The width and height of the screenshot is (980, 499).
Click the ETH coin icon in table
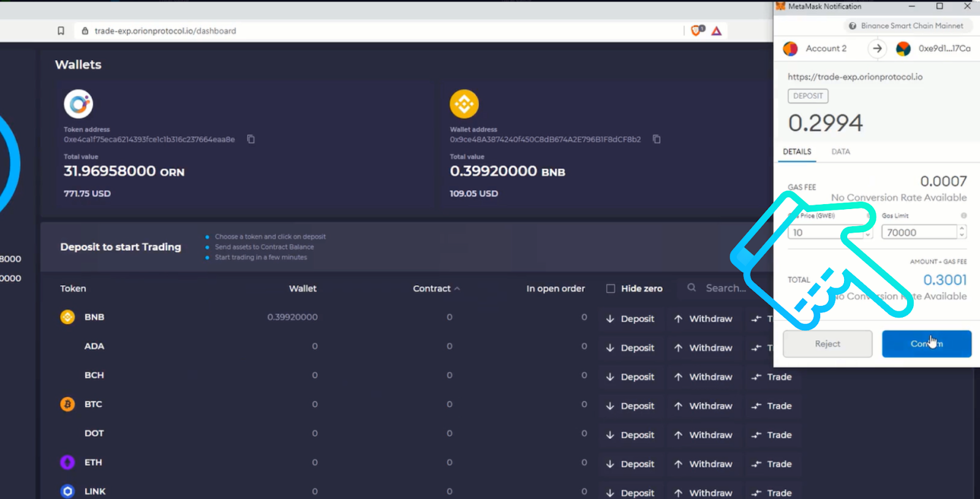coord(67,462)
